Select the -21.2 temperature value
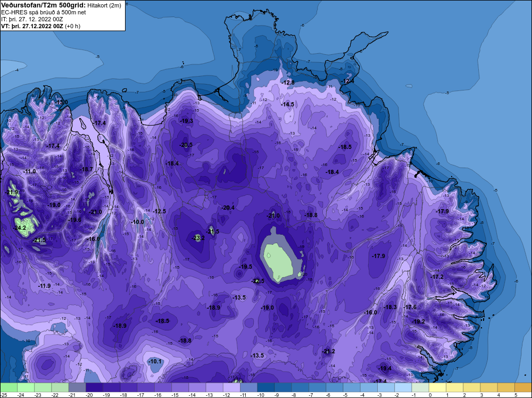Viewport: 532px width, 398px height. pyautogui.click(x=328, y=351)
